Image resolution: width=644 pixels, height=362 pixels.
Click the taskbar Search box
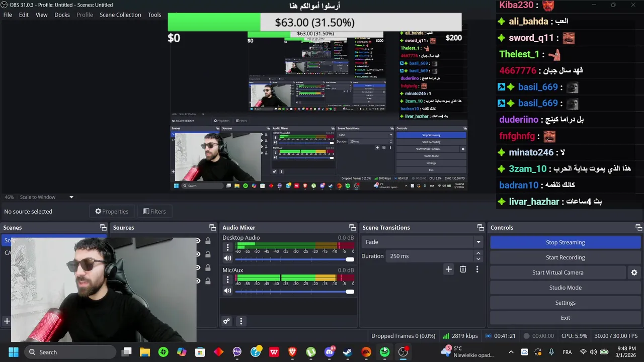coord(70,352)
